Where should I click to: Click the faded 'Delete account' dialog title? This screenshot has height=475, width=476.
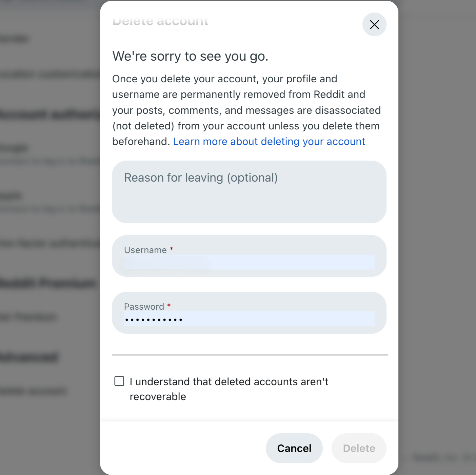(160, 21)
